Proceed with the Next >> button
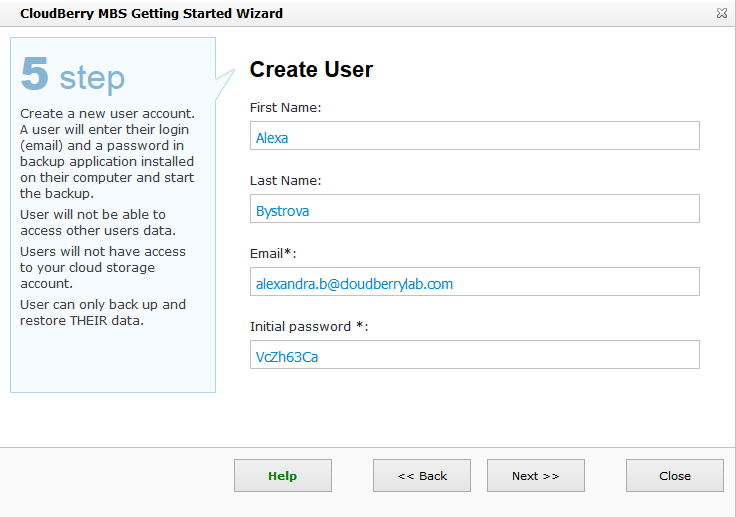The width and height of the screenshot is (736, 517). 535,476
